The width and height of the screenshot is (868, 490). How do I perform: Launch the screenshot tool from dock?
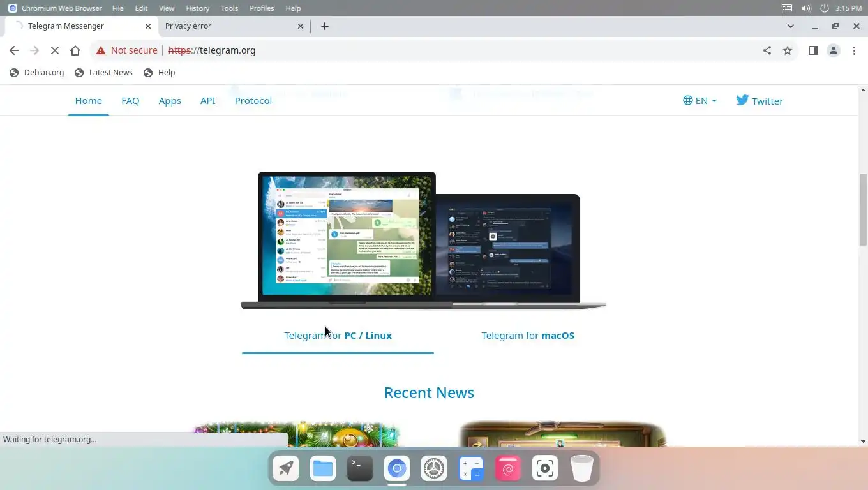pos(545,469)
